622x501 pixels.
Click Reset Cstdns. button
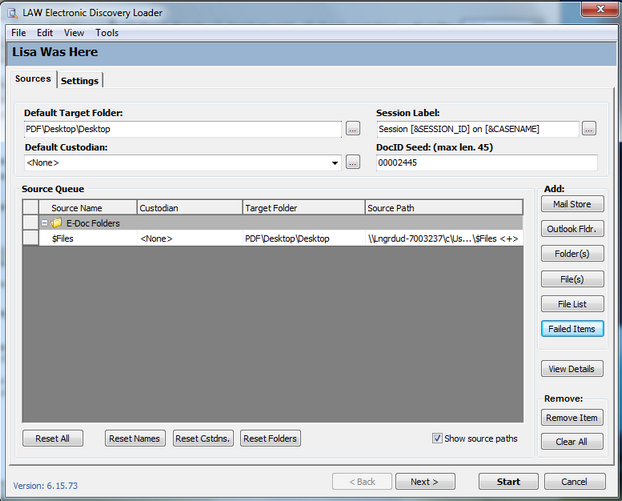pyautogui.click(x=203, y=438)
